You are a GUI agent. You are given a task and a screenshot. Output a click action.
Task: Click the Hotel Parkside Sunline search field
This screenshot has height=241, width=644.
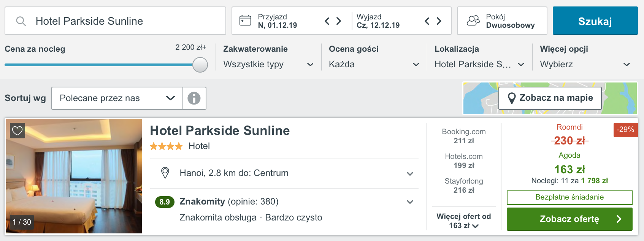tap(115, 21)
